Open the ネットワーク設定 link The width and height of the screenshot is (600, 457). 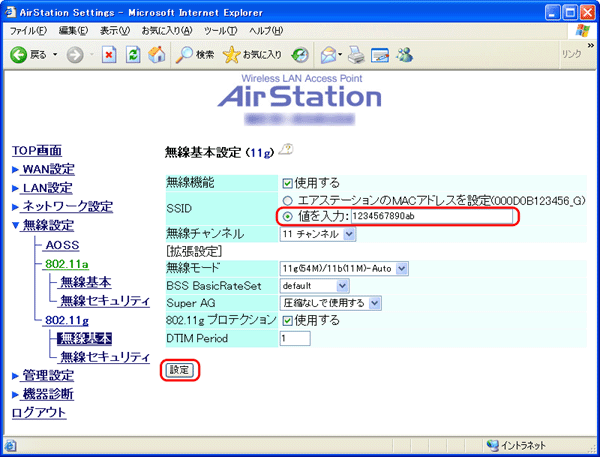coord(68,207)
